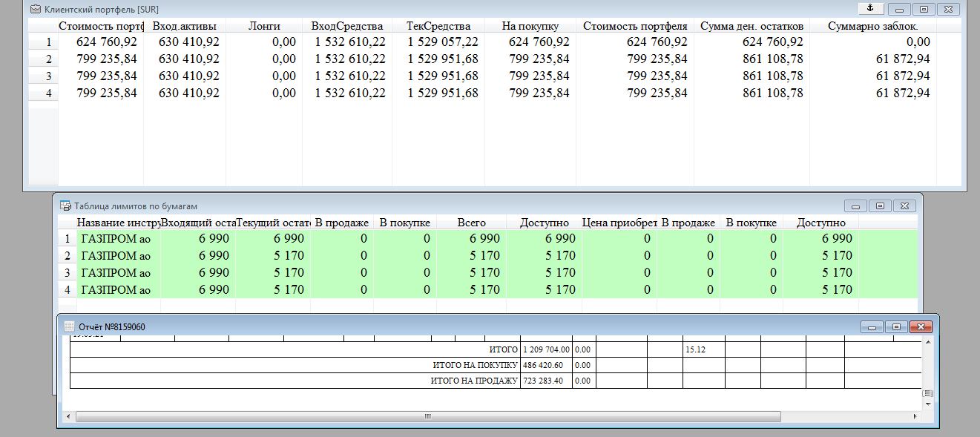980x437 pixels.
Task: Click the anchor pin icon in Клиентский портфель title bar
Action: click(x=870, y=9)
